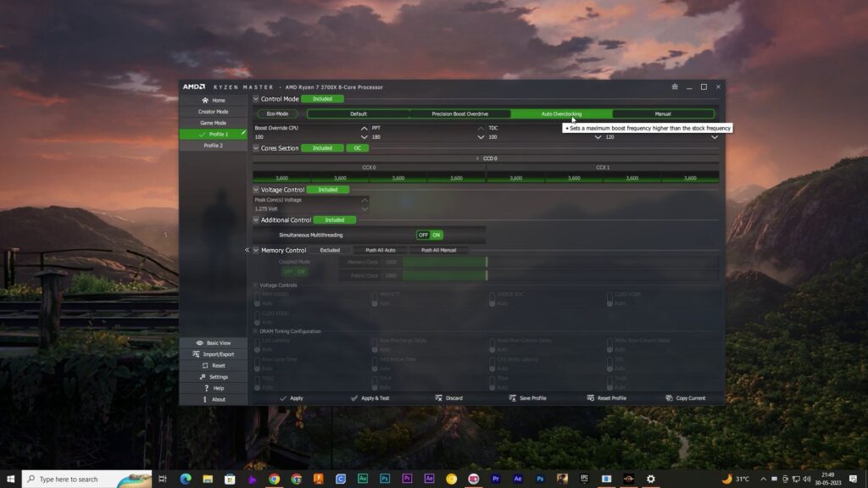Open Microsoft Edge from taskbar
868x488 pixels.
click(186, 479)
